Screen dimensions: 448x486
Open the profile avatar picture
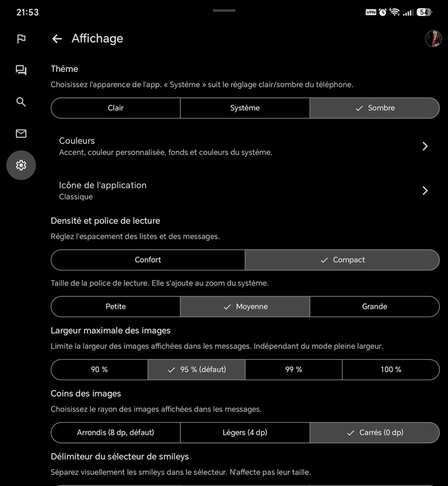pyautogui.click(x=433, y=39)
